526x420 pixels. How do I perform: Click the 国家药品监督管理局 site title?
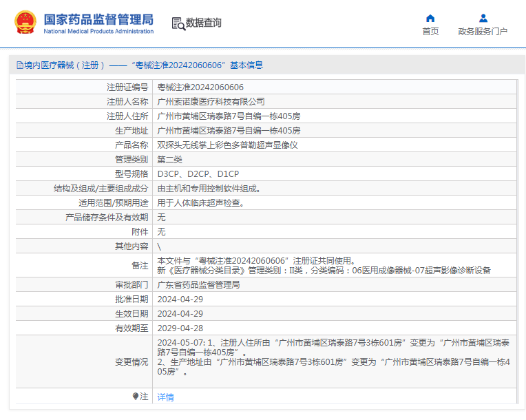coord(98,19)
